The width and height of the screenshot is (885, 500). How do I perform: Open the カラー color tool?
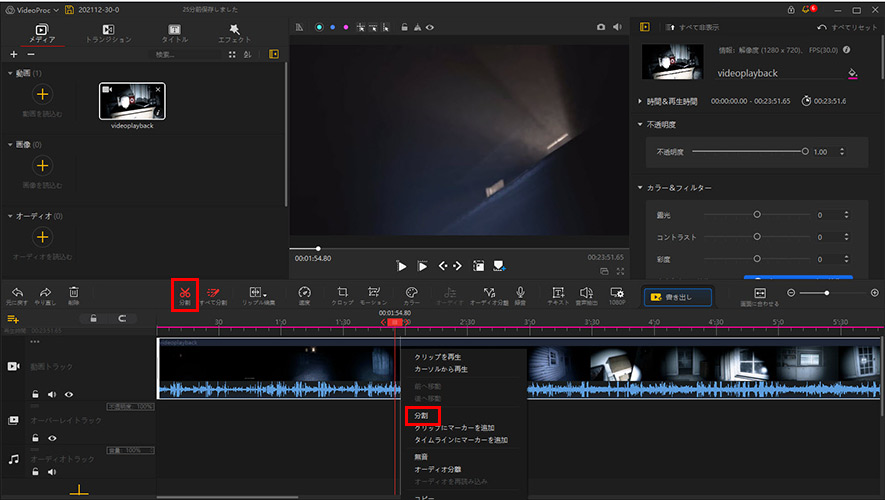[411, 294]
